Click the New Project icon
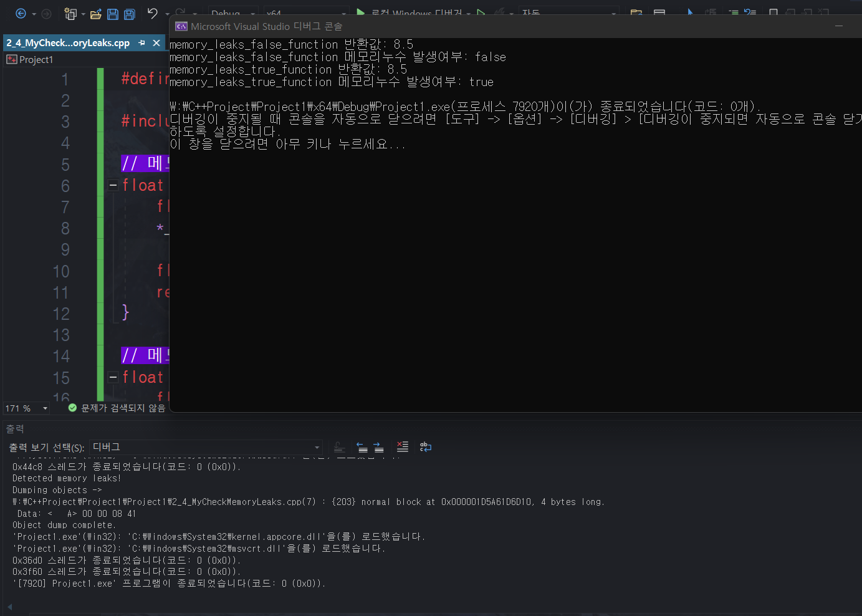The height and width of the screenshot is (616, 862). [x=70, y=13]
